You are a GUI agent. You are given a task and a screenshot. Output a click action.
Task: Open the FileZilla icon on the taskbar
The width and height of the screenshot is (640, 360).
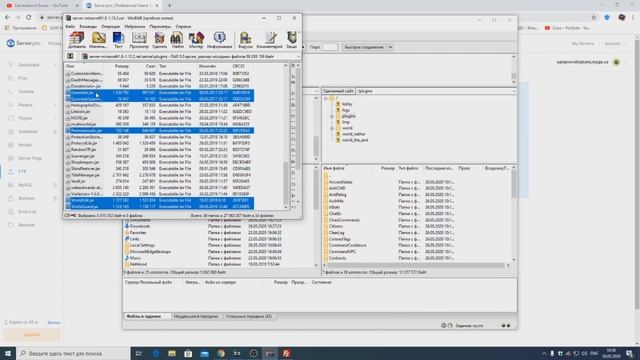coord(287,353)
